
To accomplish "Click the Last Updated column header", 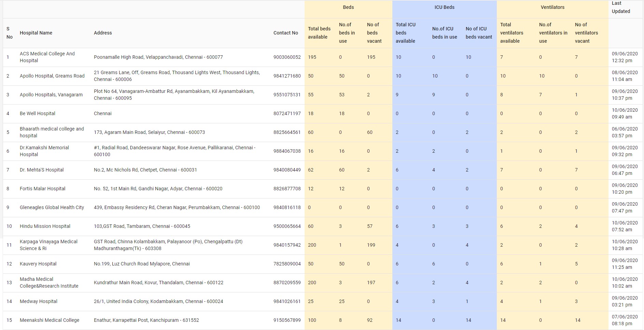I will click(621, 7).
